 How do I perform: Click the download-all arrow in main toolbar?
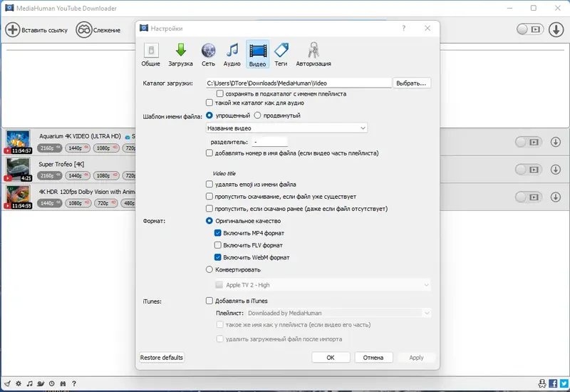coord(556,29)
